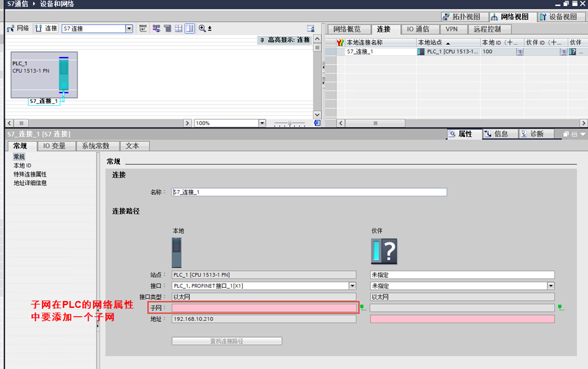Click the 名称 field containing S7_连接_1
Viewport: 588px width, 369px height.
coord(309,192)
